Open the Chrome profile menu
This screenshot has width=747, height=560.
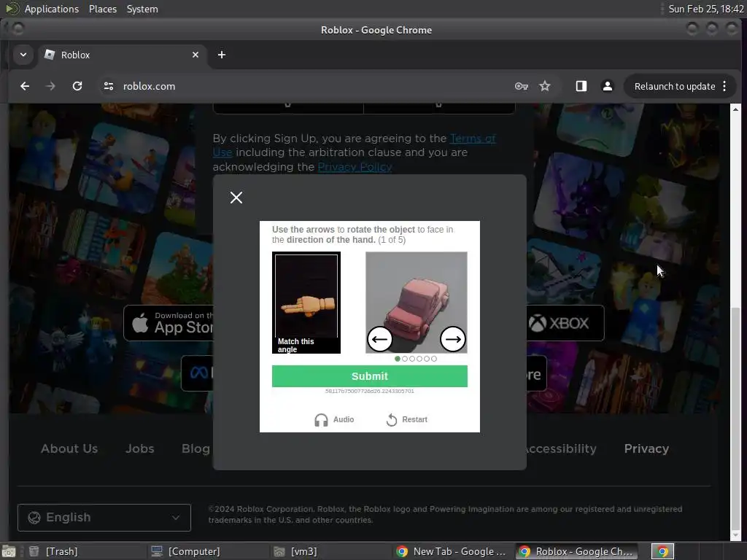[x=608, y=86]
